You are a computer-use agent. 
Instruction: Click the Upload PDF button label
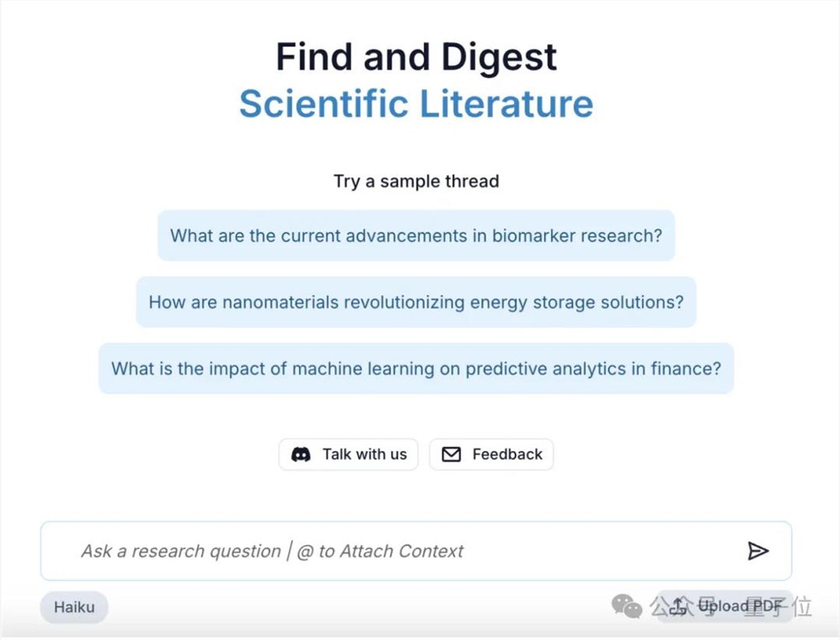click(x=739, y=606)
